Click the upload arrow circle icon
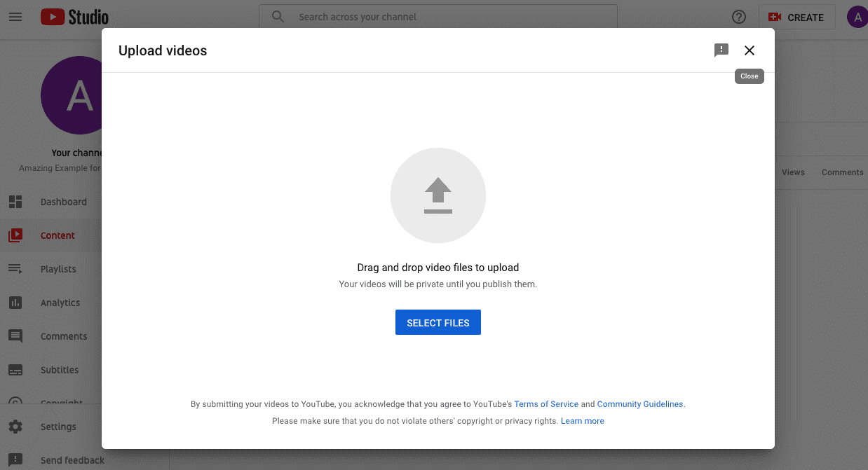The width and height of the screenshot is (868, 470). pyautogui.click(x=438, y=195)
